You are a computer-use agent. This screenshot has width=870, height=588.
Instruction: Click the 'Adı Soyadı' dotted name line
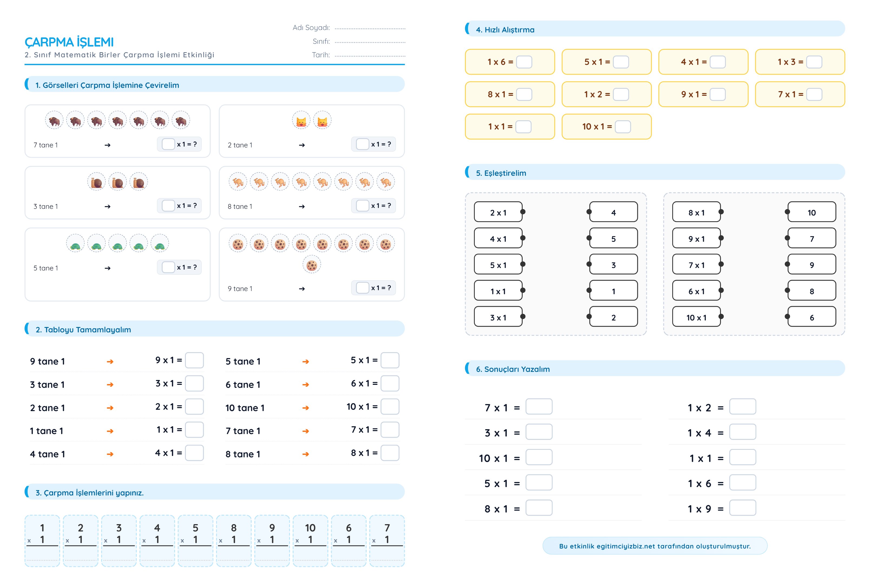click(370, 28)
